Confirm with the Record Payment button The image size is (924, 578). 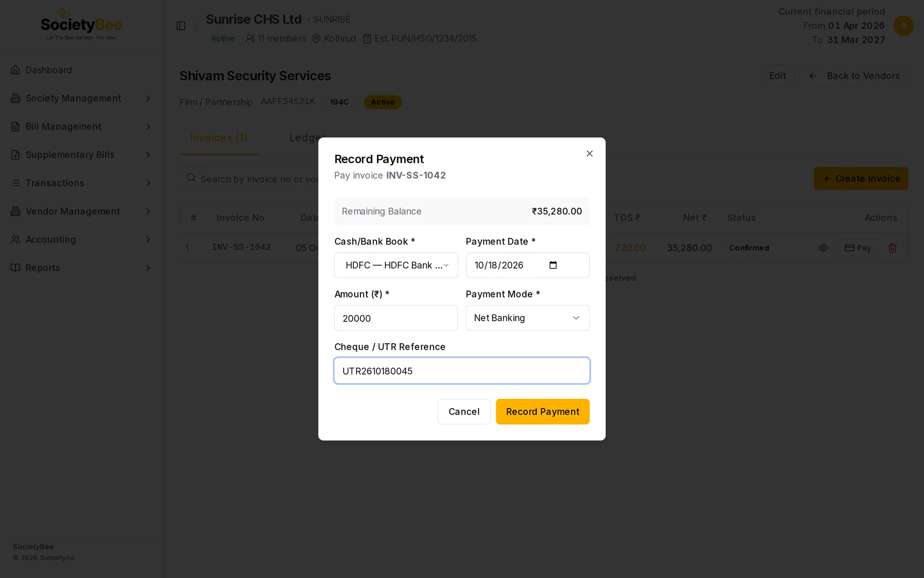coord(543,412)
